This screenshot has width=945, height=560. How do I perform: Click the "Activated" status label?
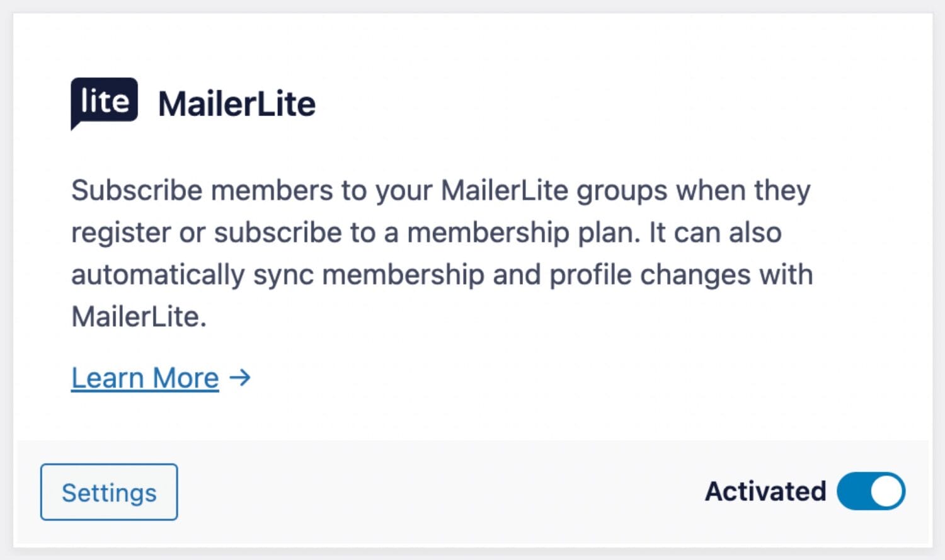pos(765,491)
